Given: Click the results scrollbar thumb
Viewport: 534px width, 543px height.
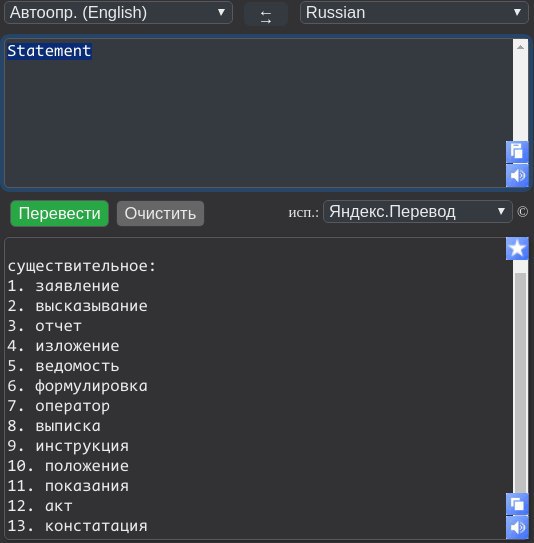Looking at the screenshot, I should (520, 383).
